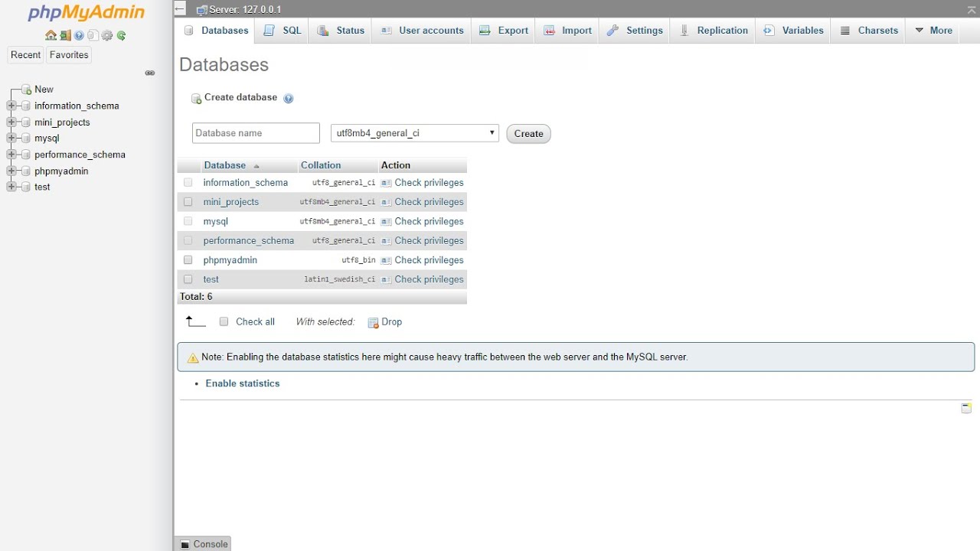
Task: Expand mini_projects node in tree
Action: pos(11,122)
